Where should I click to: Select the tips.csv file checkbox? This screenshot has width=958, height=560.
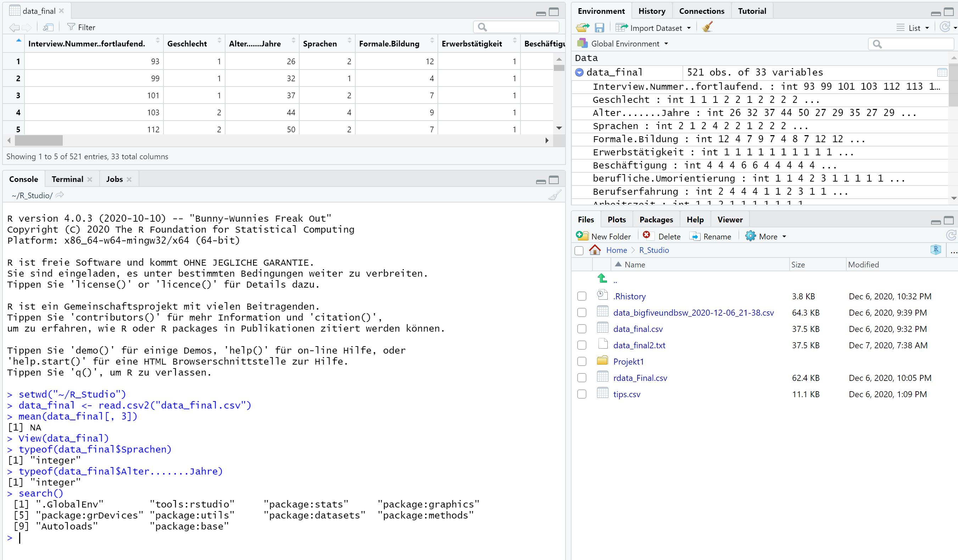pos(581,394)
